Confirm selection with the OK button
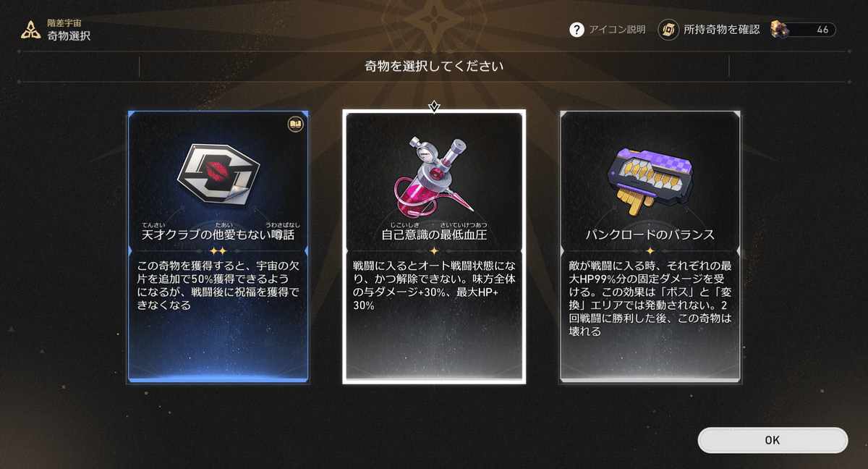 [x=772, y=440]
